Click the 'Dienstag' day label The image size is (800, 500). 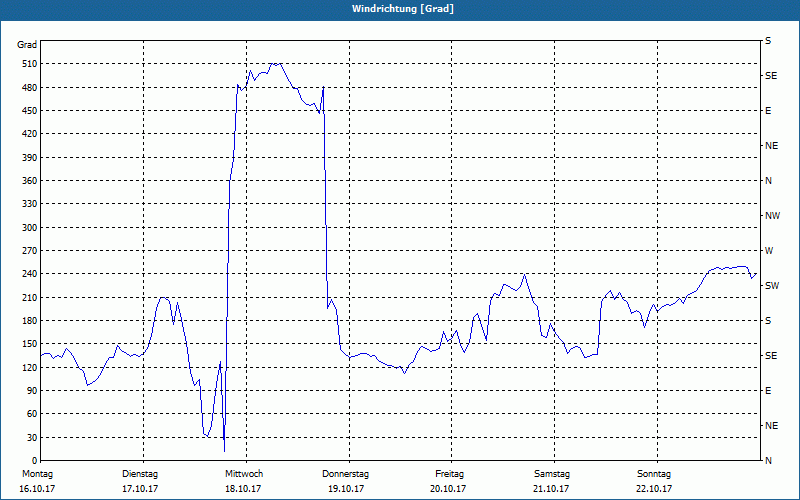[x=140, y=474]
